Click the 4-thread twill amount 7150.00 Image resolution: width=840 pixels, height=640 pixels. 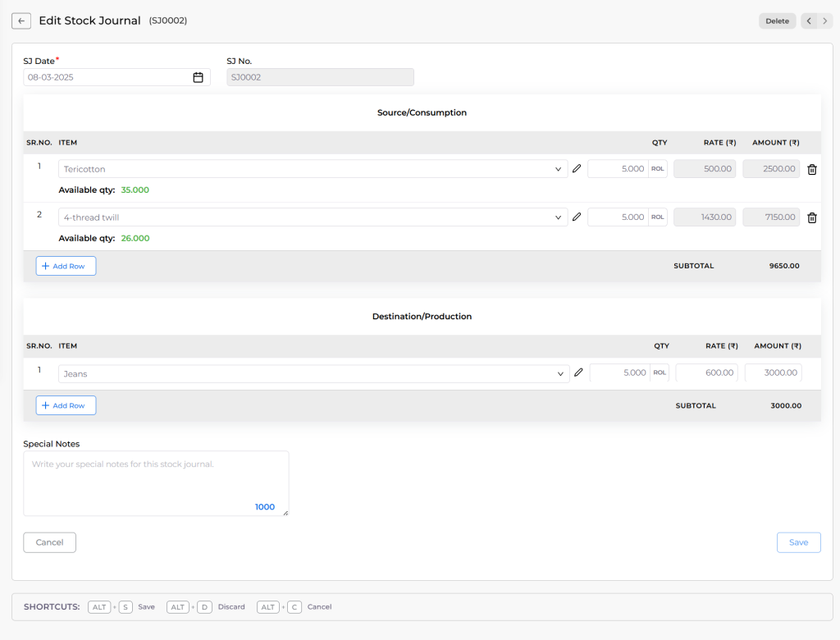[771, 217]
